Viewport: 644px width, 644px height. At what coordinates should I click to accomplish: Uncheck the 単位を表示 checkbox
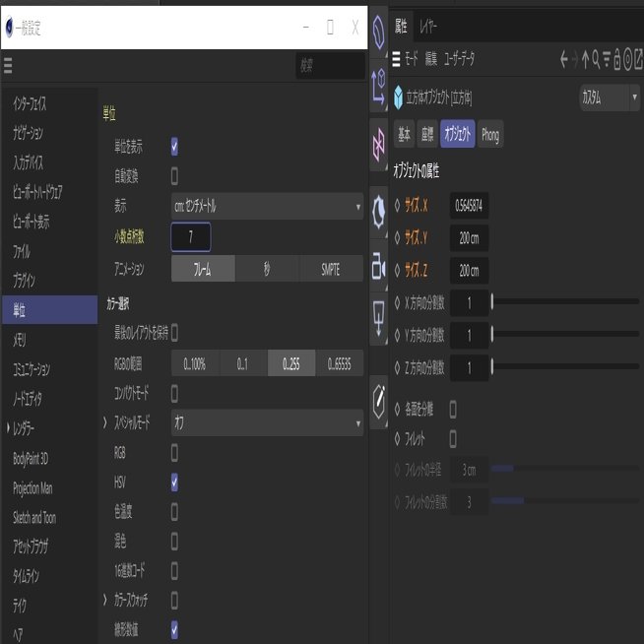click(x=174, y=147)
